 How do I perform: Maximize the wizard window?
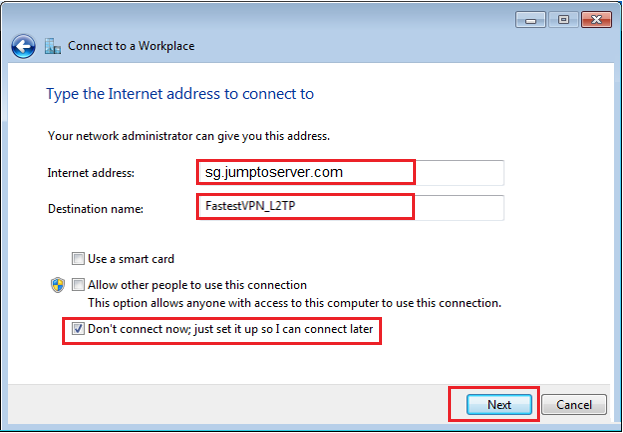pyautogui.click(x=563, y=20)
